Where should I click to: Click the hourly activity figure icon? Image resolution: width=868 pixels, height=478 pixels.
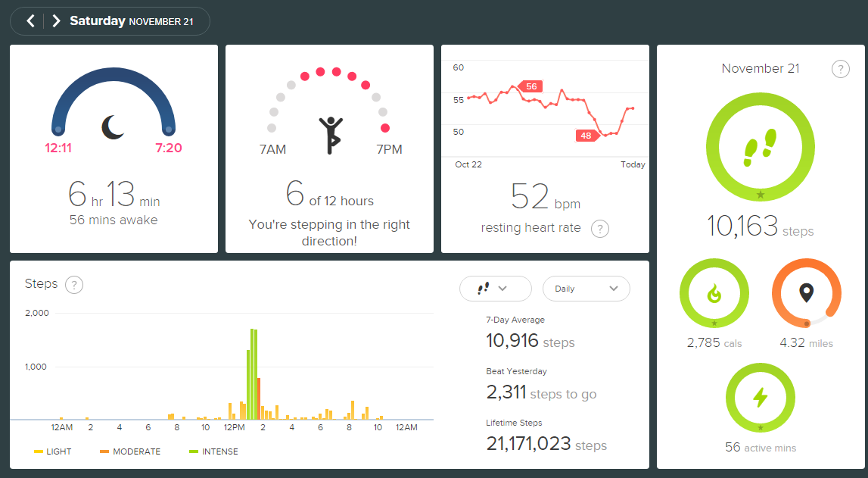tap(330, 135)
